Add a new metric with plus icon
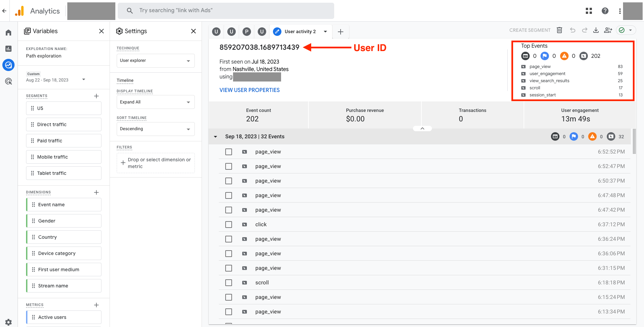The width and height of the screenshot is (644, 327). point(96,305)
